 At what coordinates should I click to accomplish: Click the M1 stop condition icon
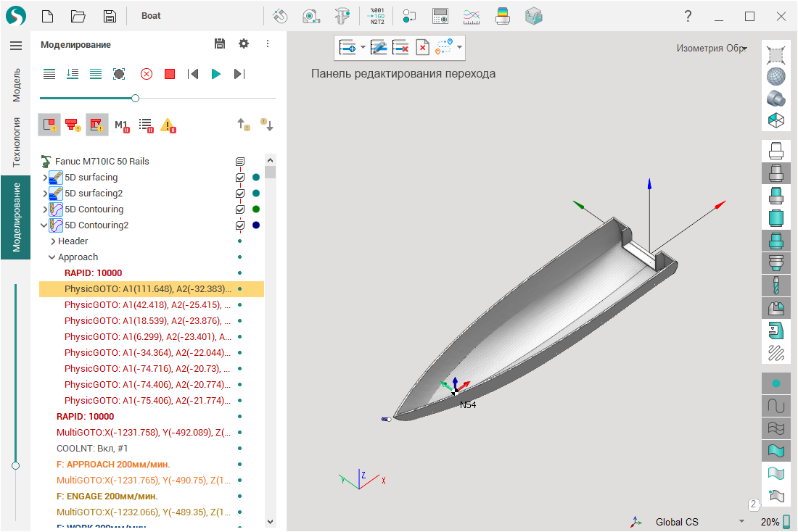point(121,125)
